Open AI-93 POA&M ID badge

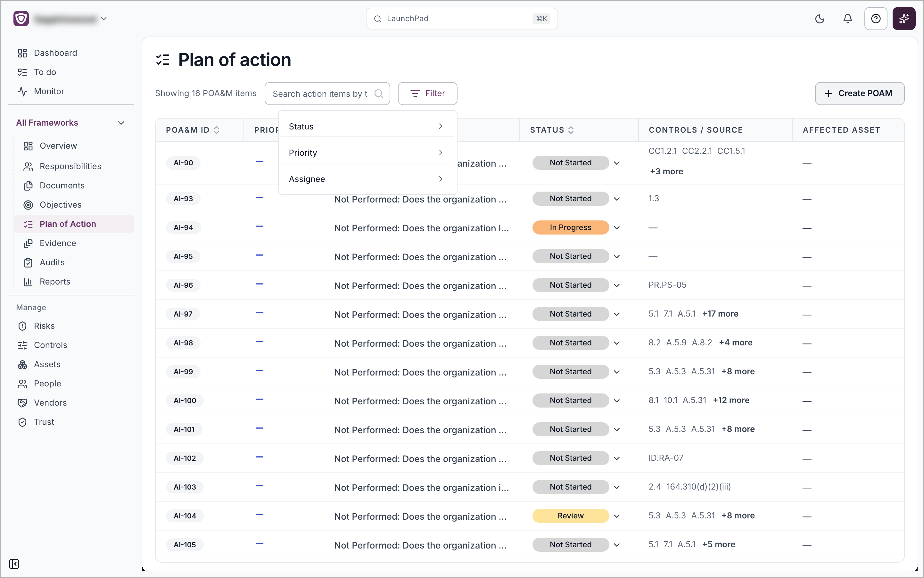coord(183,199)
